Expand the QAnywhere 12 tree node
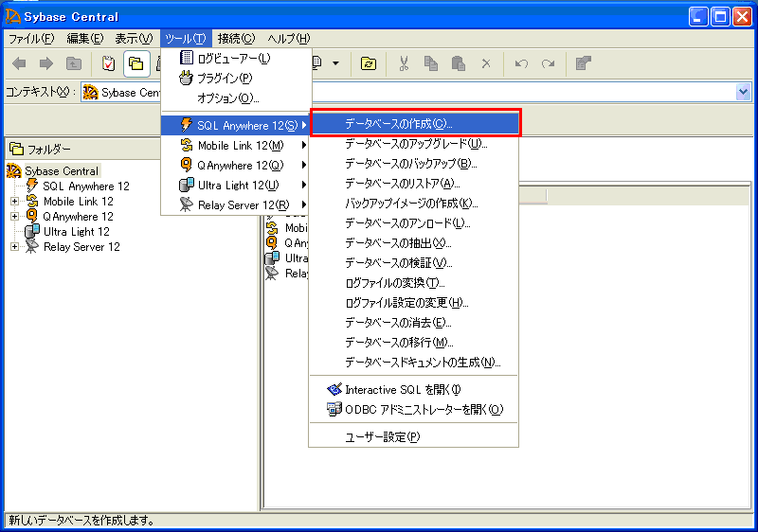The image size is (758, 532). [14, 217]
